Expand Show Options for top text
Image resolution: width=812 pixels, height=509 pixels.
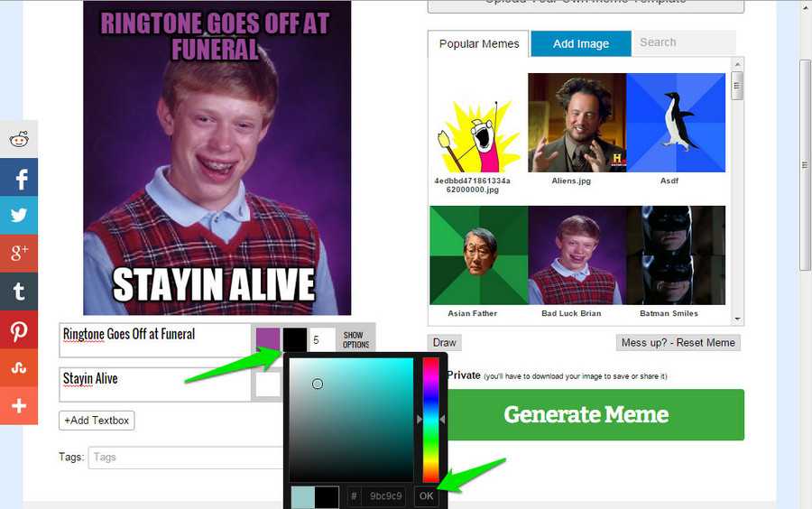[355, 340]
